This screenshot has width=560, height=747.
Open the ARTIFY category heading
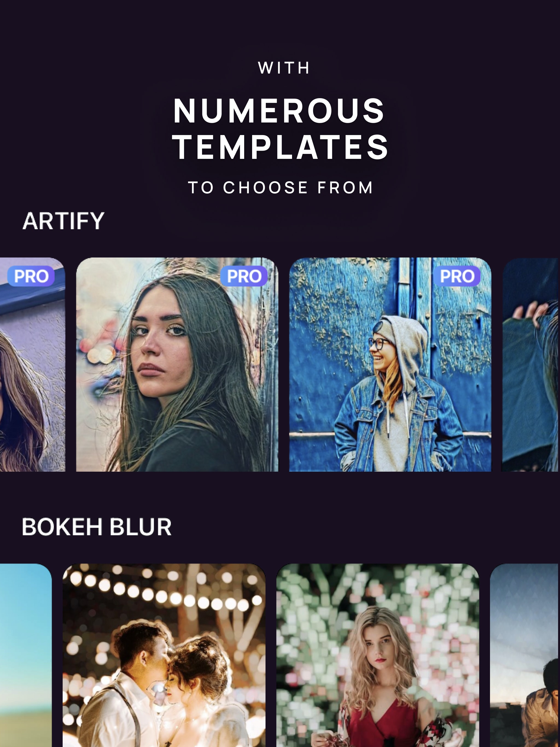(x=63, y=221)
